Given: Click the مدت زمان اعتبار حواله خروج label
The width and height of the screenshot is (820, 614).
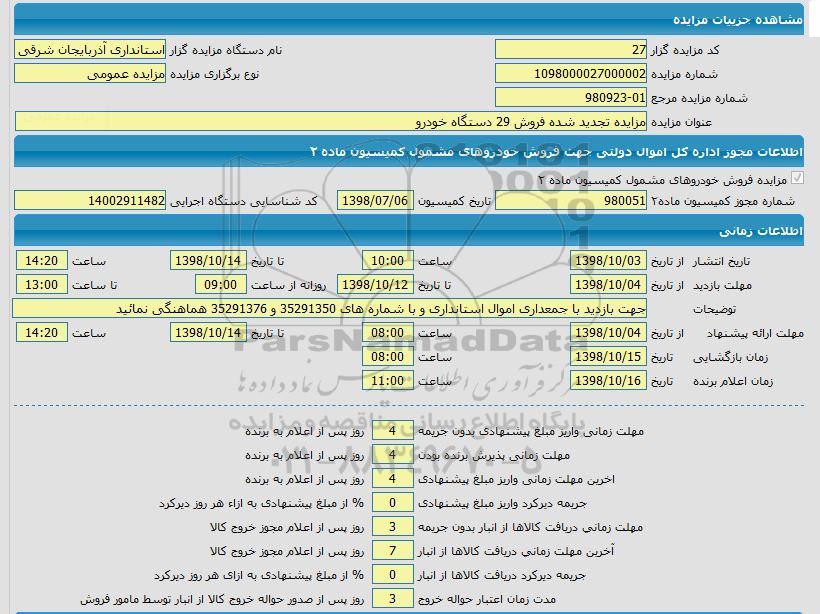Looking at the screenshot, I should 486,599.
